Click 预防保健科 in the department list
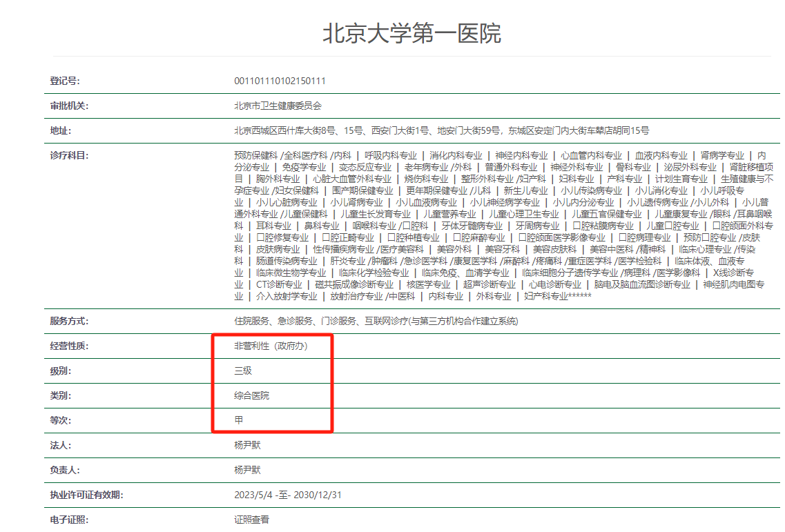Image resolution: width=785 pixels, height=532 pixels. 256,156
